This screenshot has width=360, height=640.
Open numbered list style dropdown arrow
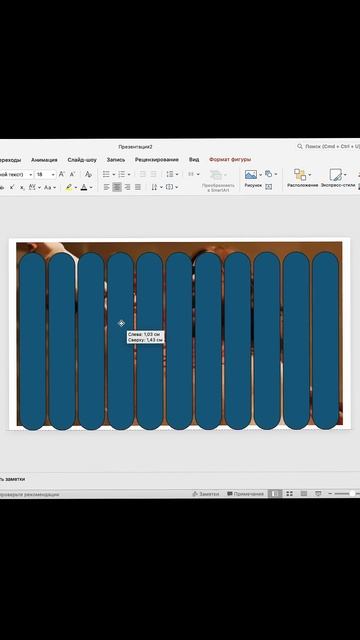tap(129, 174)
